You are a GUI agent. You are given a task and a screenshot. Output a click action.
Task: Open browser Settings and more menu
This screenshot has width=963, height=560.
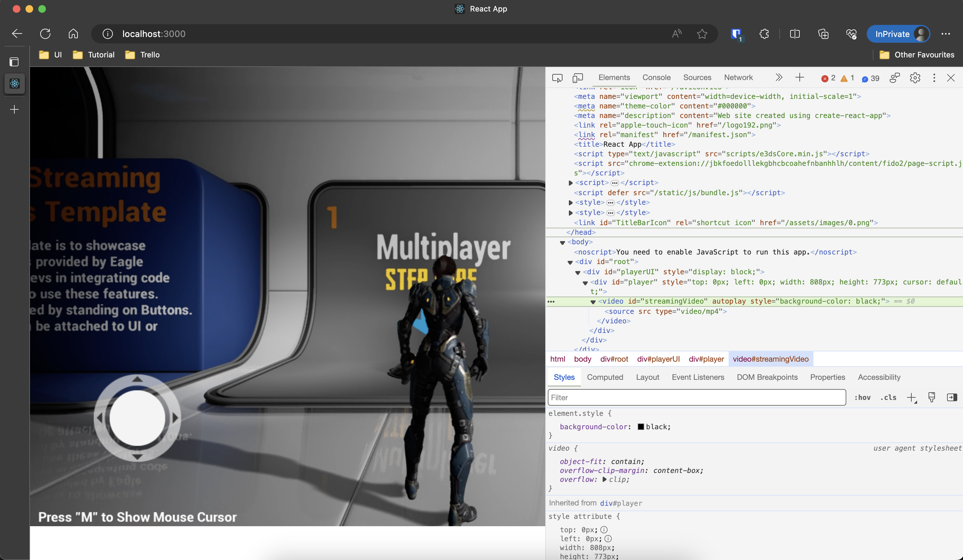(946, 34)
